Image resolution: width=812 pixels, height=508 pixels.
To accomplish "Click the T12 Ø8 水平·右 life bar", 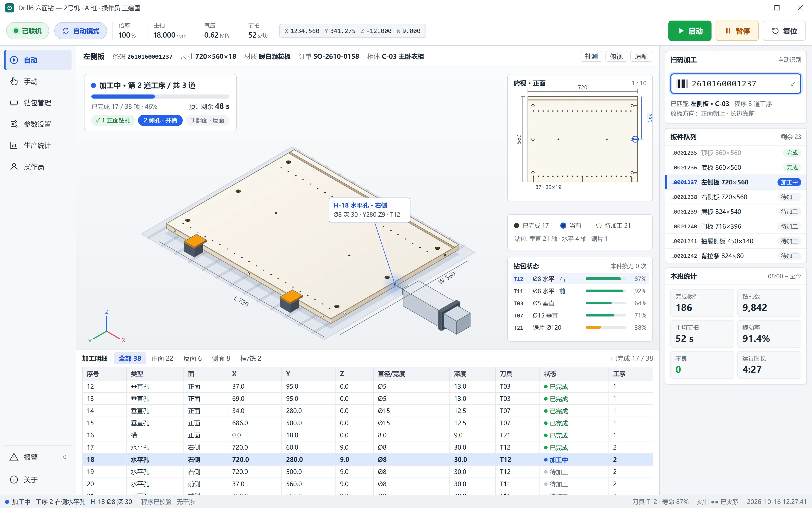I will coord(606,279).
